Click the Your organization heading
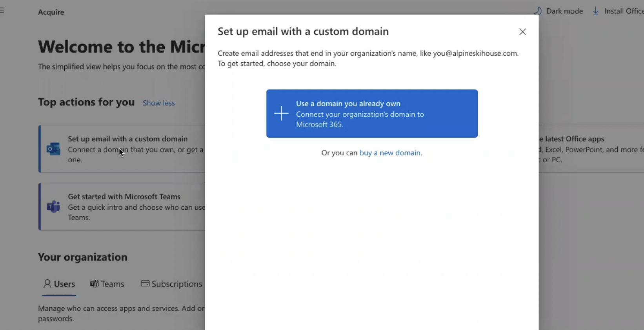This screenshot has width=644, height=330. [x=83, y=257]
